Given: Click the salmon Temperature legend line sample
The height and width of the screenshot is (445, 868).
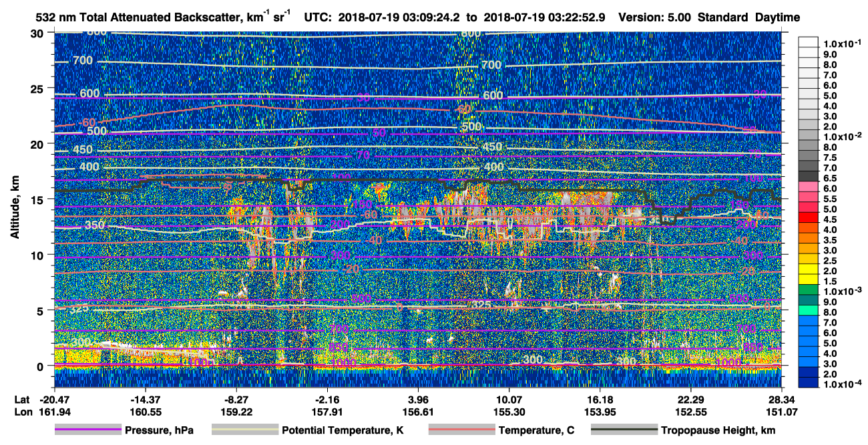Looking at the screenshot, I should click(461, 430).
